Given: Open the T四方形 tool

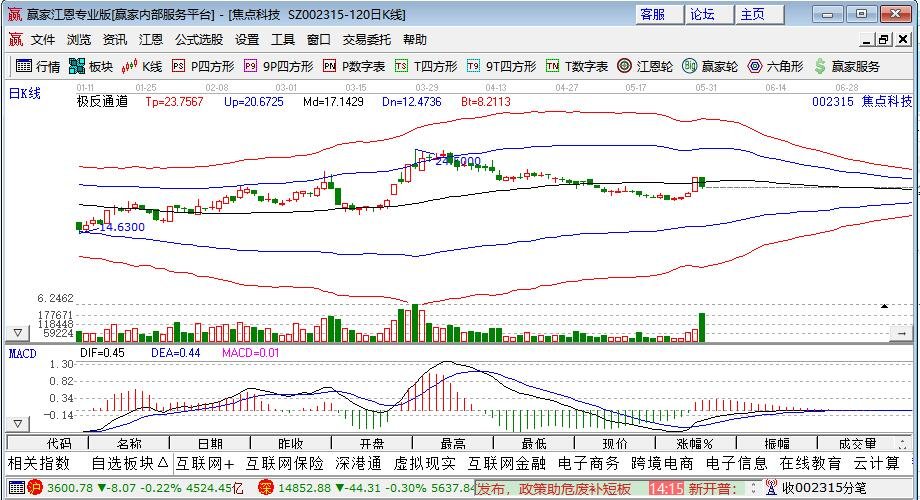Looking at the screenshot, I should (x=425, y=66).
